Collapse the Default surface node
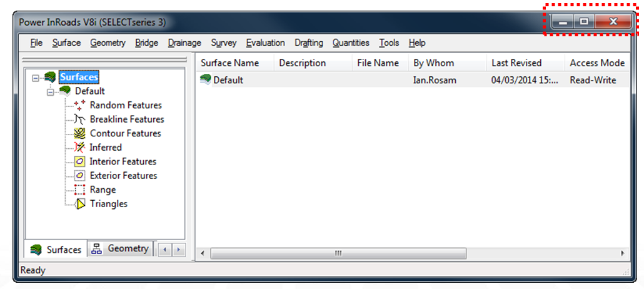The image size is (644, 289). [x=51, y=92]
